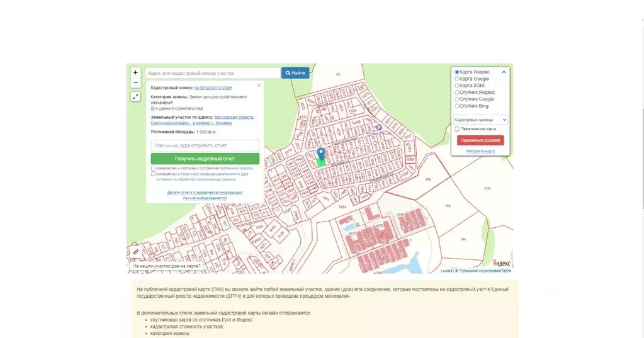644x338 pixels.
Task: Open the cadastral number link in popup
Action: pos(213,88)
